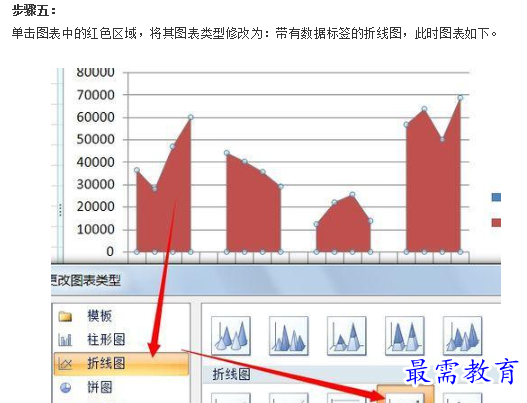527x403 pixels.
Task: Select the clustered pyramid chart thumbnail
Action: (x=289, y=335)
